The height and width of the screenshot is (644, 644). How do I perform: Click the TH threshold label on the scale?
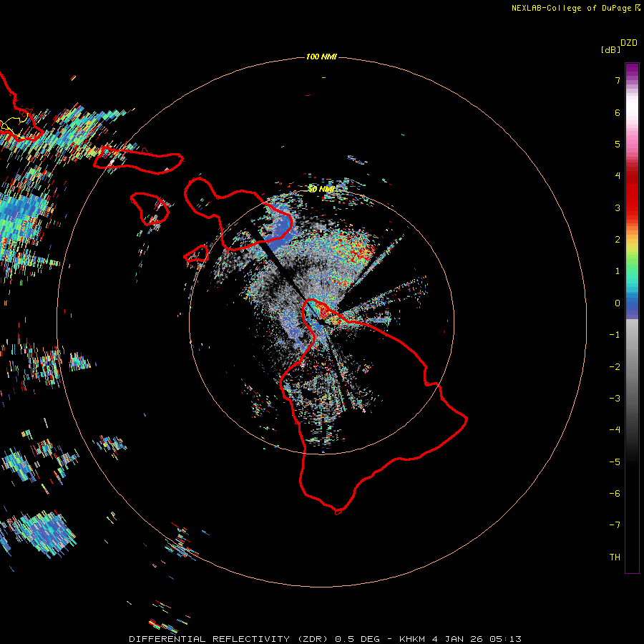click(x=615, y=557)
